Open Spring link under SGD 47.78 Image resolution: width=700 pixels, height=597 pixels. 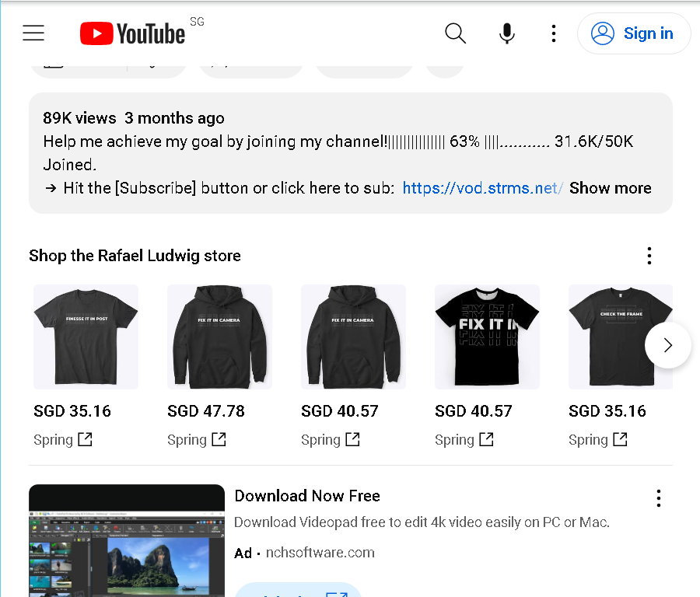(x=197, y=440)
